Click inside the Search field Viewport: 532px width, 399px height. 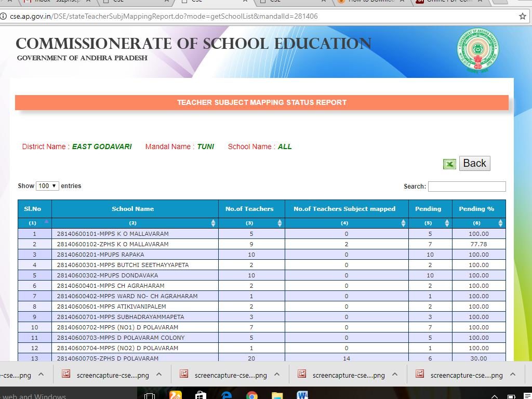point(466,186)
